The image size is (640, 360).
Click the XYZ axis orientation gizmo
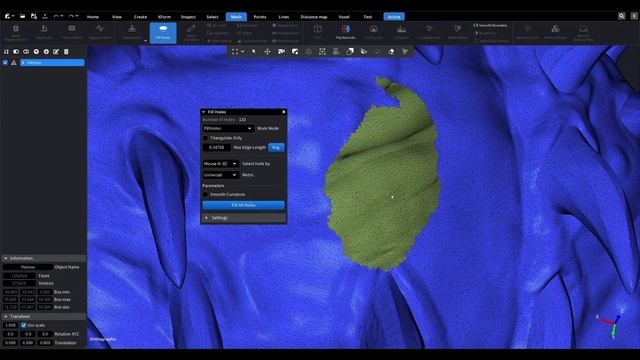(x=610, y=322)
